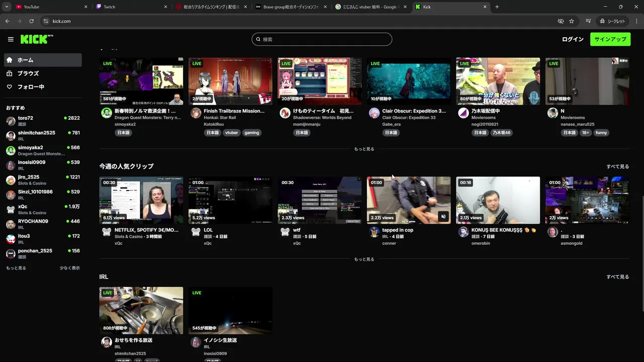Image resolution: width=644 pixels, height=362 pixels.
Task: Click the LOL clip title
Action: tap(208, 230)
